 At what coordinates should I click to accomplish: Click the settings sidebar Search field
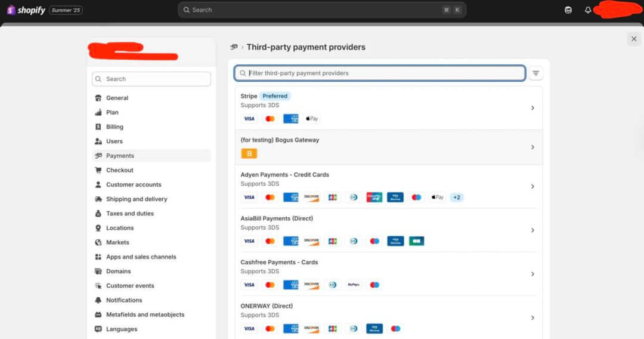(x=151, y=79)
